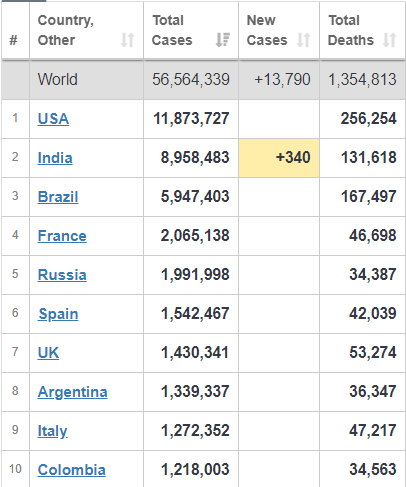Select the # column header
Image resolution: width=406 pixels, height=487 pixels.
tap(13, 40)
